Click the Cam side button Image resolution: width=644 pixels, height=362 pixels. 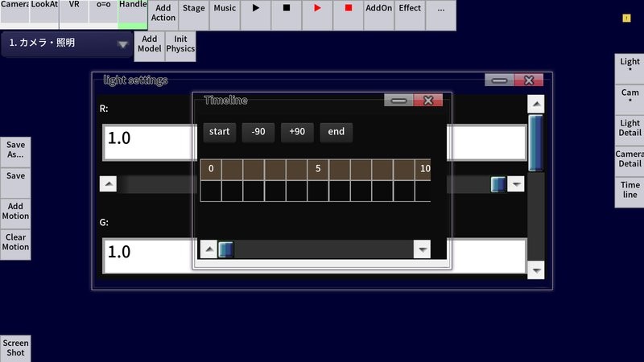(x=630, y=99)
